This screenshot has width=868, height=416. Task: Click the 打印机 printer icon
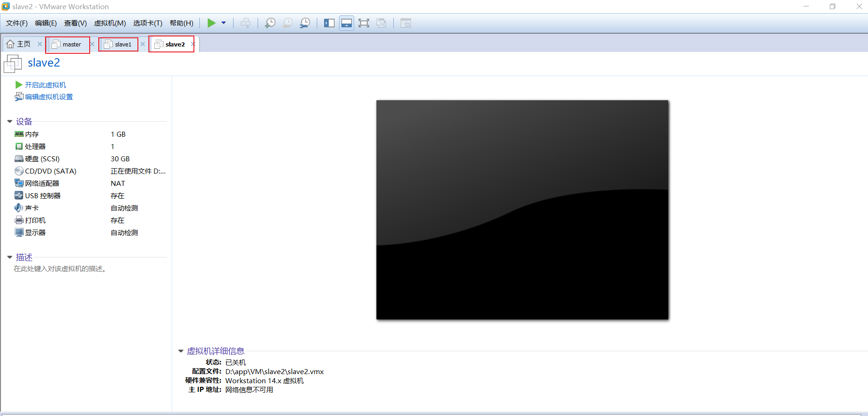[19, 220]
